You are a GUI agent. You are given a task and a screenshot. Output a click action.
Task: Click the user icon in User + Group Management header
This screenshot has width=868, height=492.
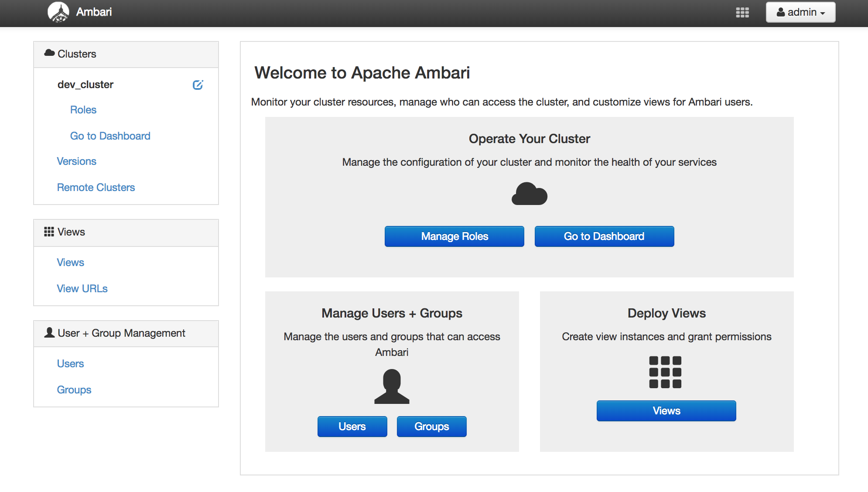click(49, 333)
